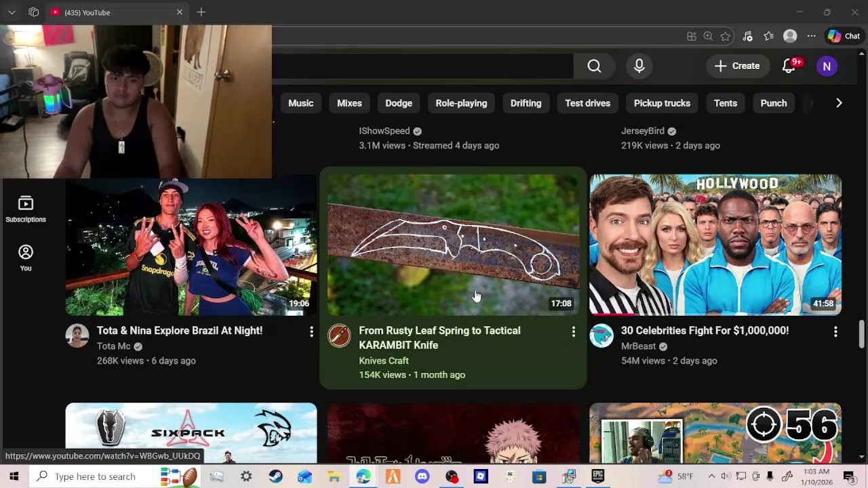Open Steam from the taskbar
Screen dimensions: 868x488
(x=275, y=476)
